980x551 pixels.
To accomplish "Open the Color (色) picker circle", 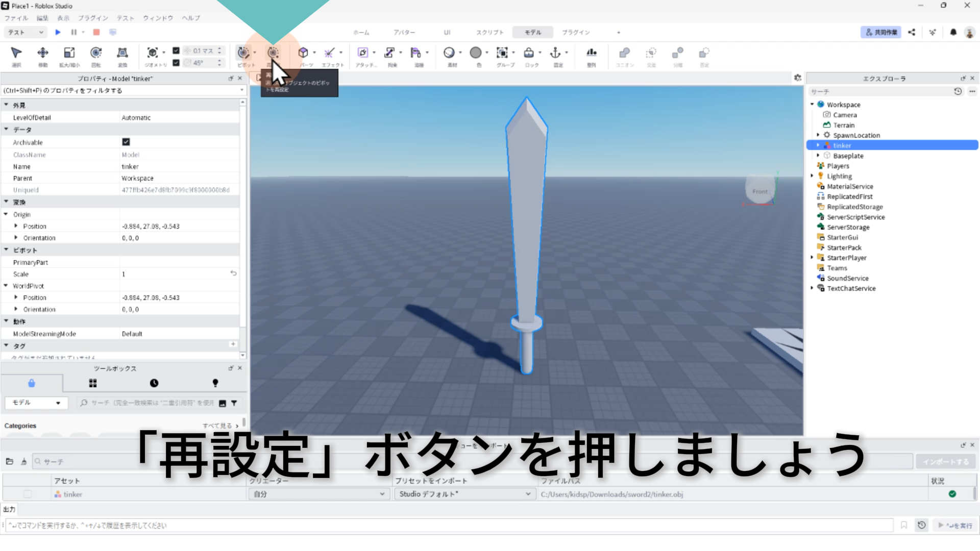I will pyautogui.click(x=476, y=53).
